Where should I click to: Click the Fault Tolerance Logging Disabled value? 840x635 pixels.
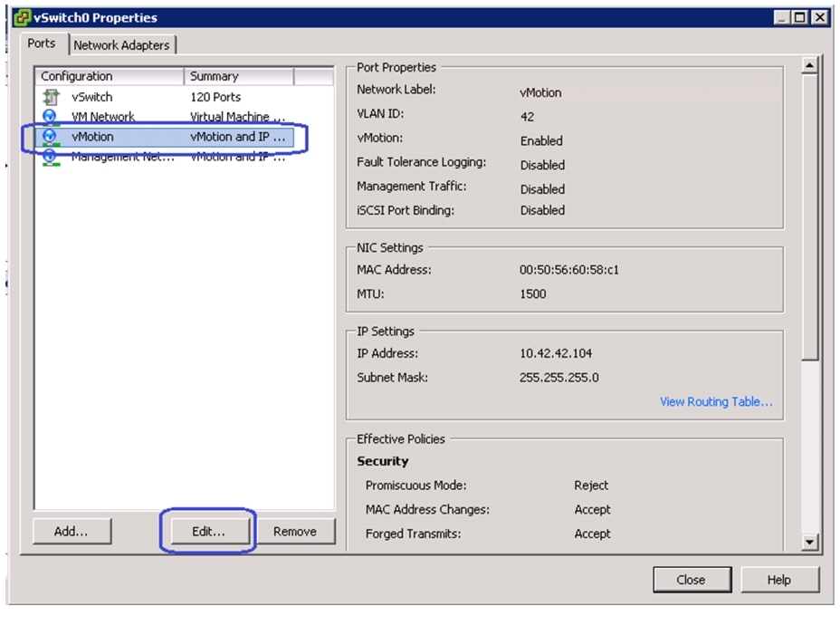[543, 165]
